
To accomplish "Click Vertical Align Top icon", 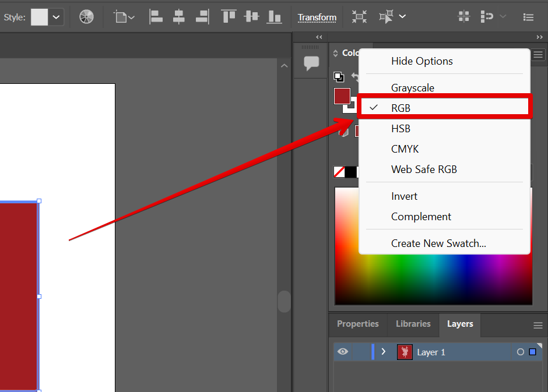I will [229, 17].
